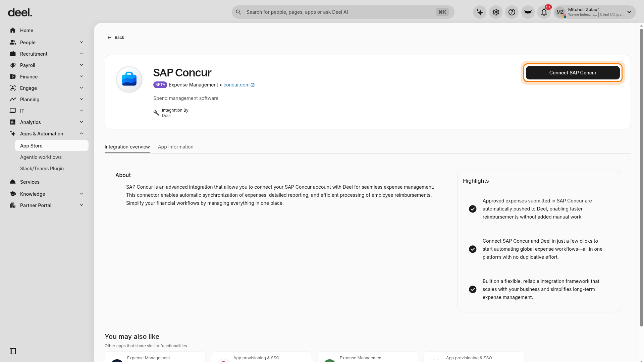This screenshot has width=644, height=362.
Task: Open settings gear in top bar
Action: coord(496,12)
